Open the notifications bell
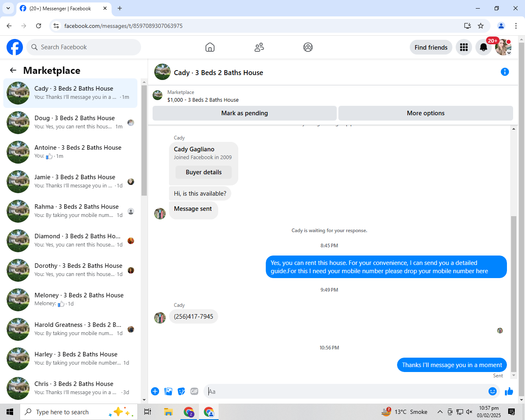The width and height of the screenshot is (525, 420). pyautogui.click(x=484, y=47)
